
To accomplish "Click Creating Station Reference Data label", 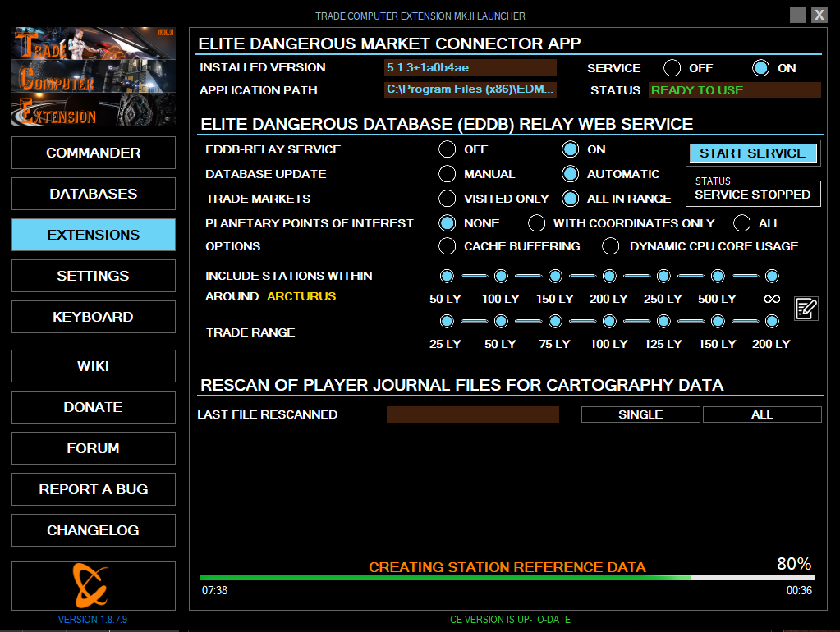I will coord(507,567).
